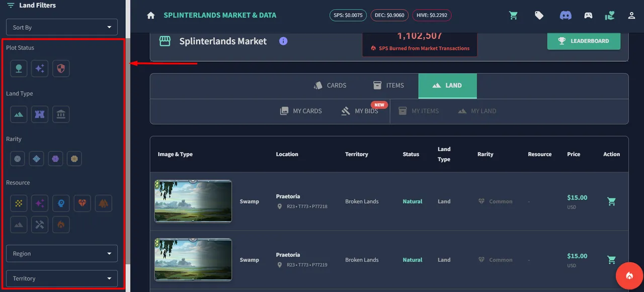Filter plot status by sparkles (Magical) icon
This screenshot has width=644, height=292.
(x=40, y=69)
